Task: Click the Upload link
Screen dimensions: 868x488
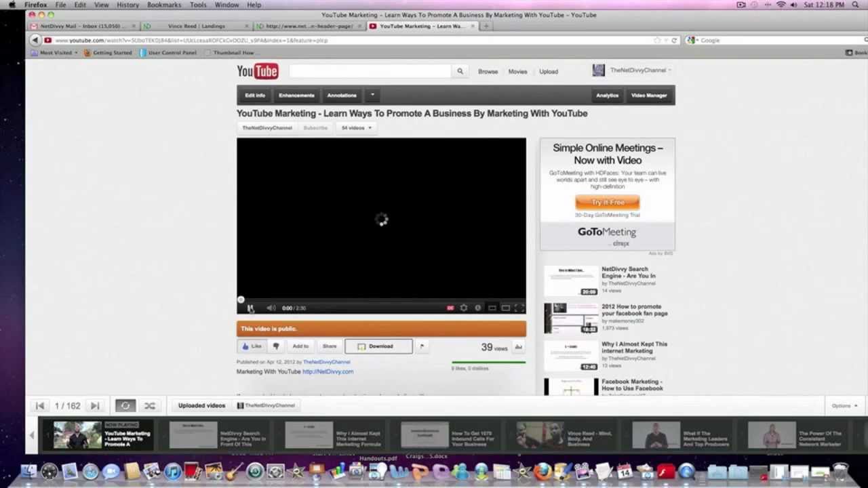Action: [x=548, y=71]
